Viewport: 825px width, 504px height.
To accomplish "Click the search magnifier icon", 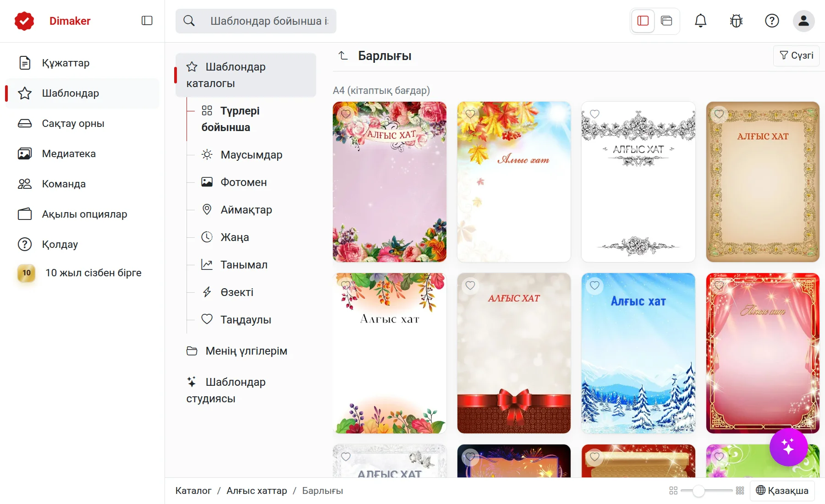I will [x=189, y=21].
